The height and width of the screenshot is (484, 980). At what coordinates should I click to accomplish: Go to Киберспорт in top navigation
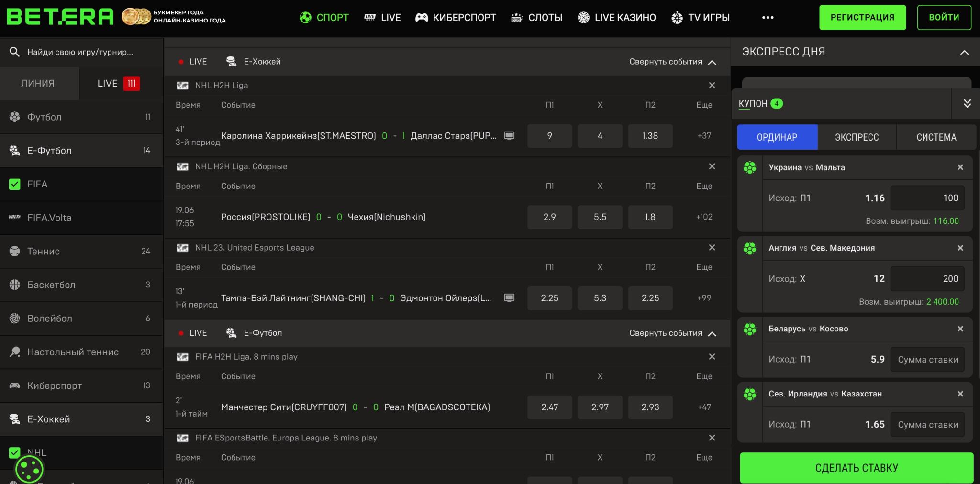pyautogui.click(x=455, y=18)
